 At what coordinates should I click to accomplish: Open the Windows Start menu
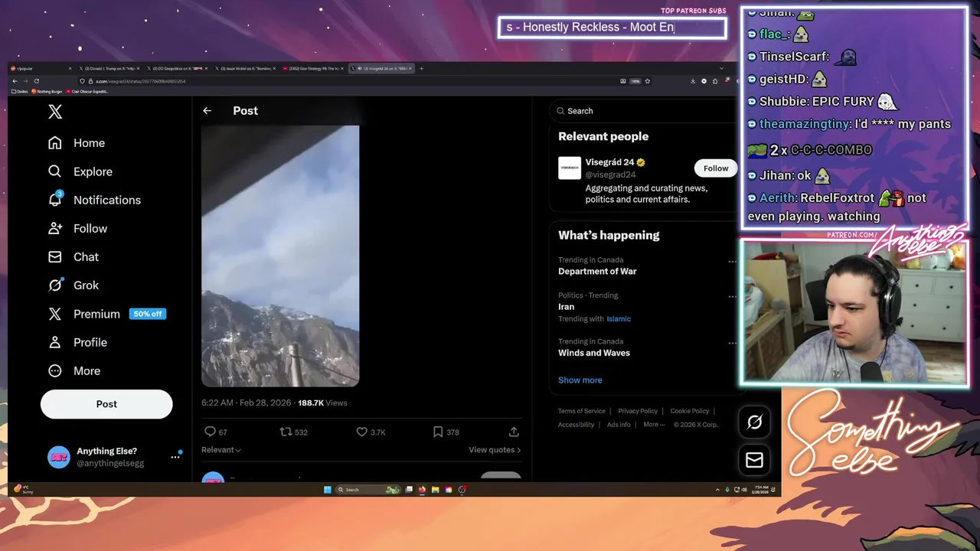click(328, 489)
